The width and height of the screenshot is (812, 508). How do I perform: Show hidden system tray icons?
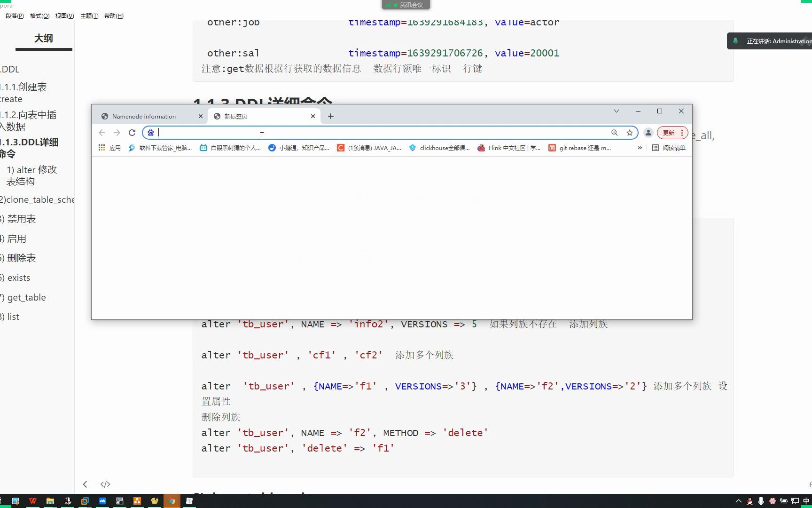[x=738, y=501]
